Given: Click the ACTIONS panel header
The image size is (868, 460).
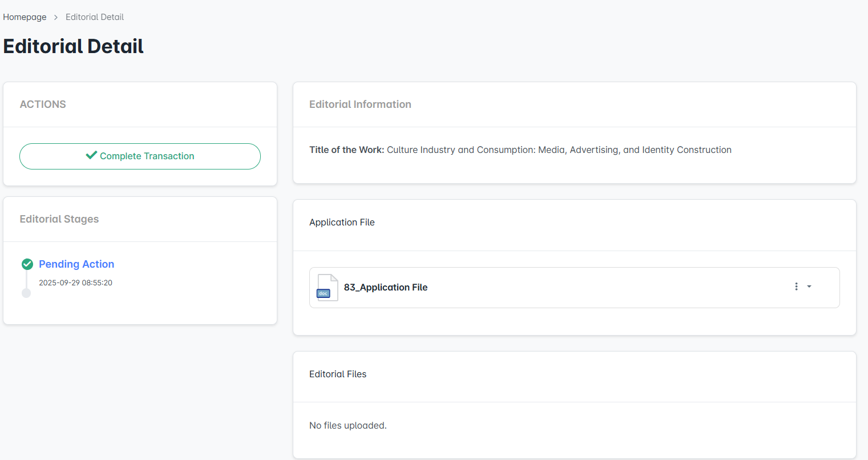Looking at the screenshot, I should coord(43,104).
